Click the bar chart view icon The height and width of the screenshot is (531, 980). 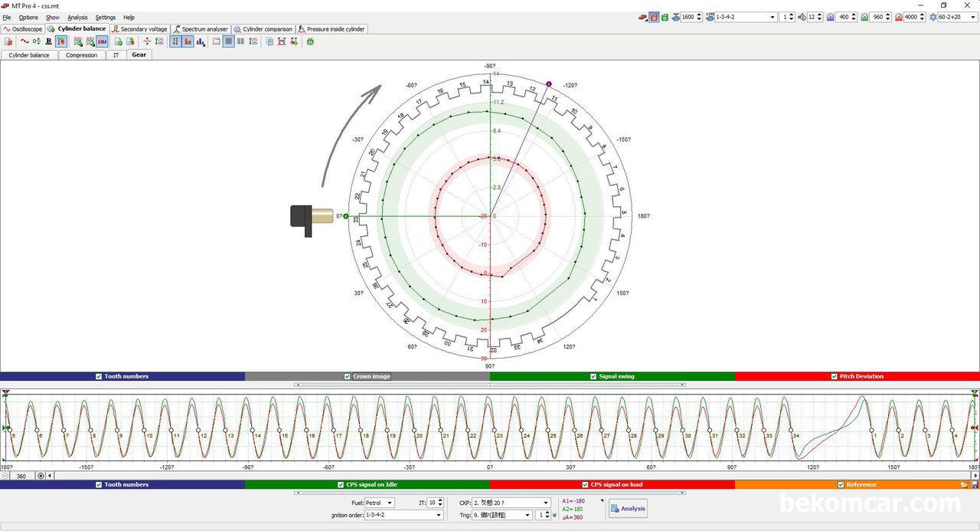[201, 41]
